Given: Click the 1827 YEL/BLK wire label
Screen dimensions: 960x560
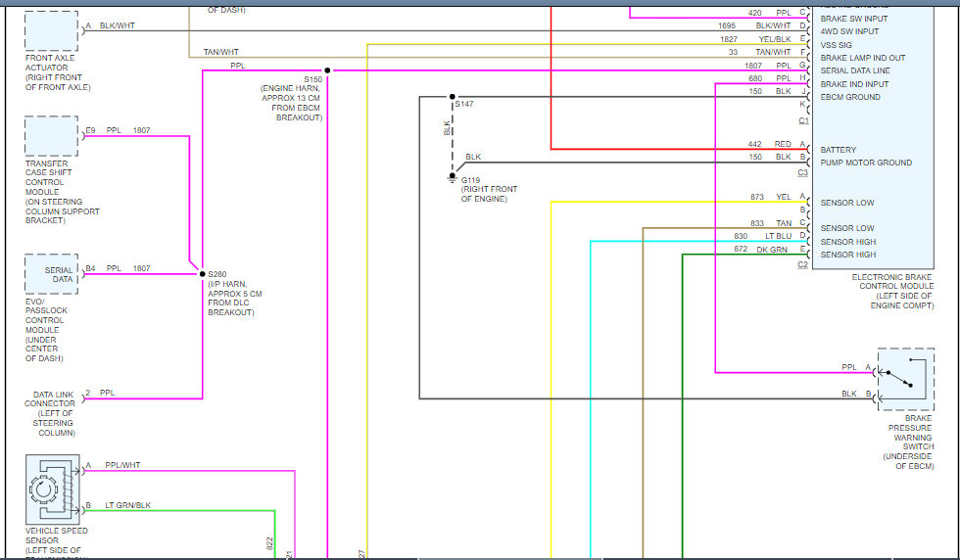Looking at the screenshot, I should click(755, 40).
